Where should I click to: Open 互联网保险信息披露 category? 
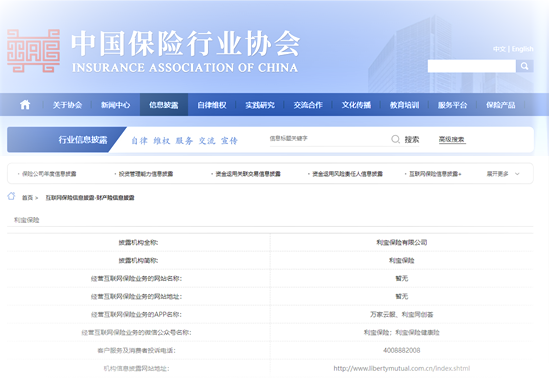click(x=435, y=174)
